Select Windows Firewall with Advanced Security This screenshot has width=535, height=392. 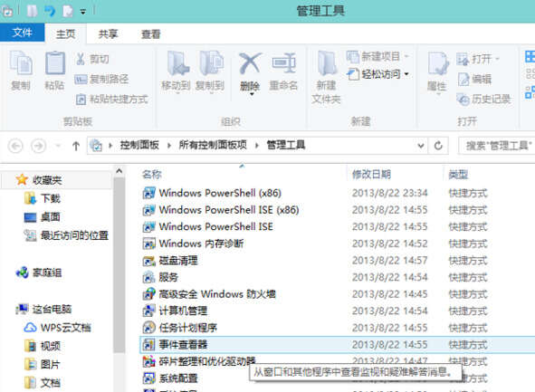pos(217,293)
